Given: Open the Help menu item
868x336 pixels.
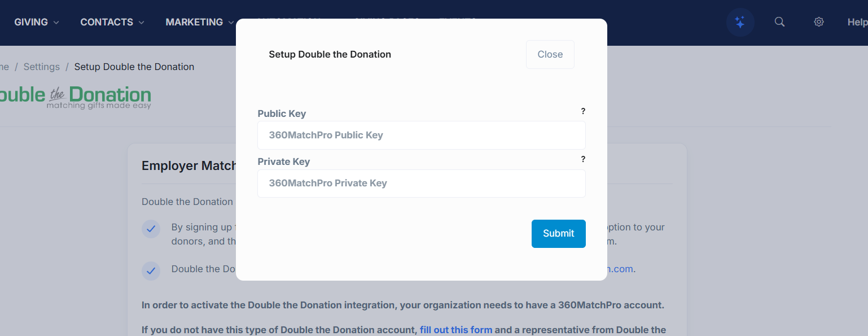Looking at the screenshot, I should pyautogui.click(x=857, y=22).
